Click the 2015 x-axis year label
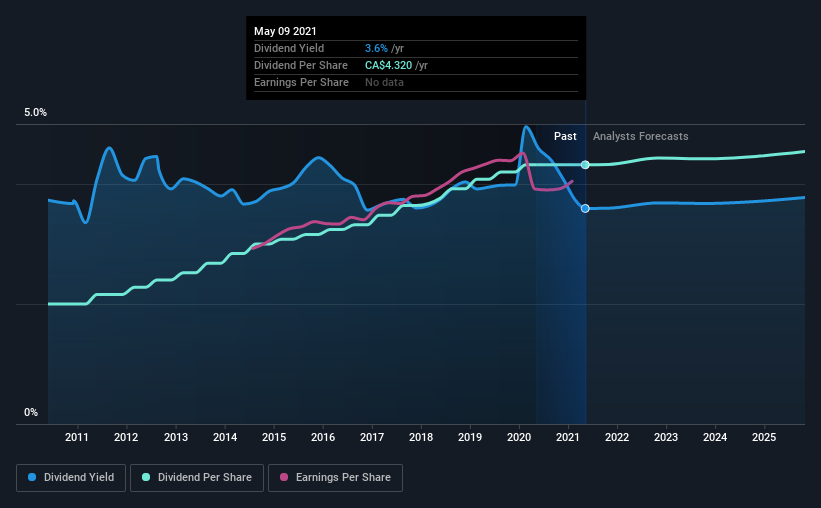This screenshot has height=508, width=821. point(274,437)
